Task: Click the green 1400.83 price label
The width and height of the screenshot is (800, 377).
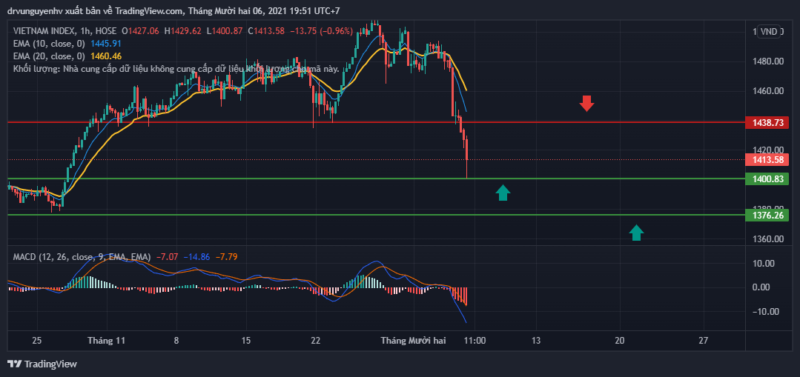Action: [x=767, y=179]
